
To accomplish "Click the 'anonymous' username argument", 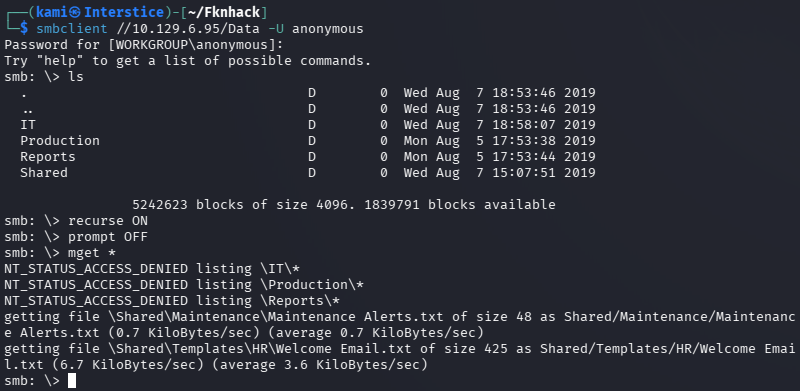I will click(328, 29).
